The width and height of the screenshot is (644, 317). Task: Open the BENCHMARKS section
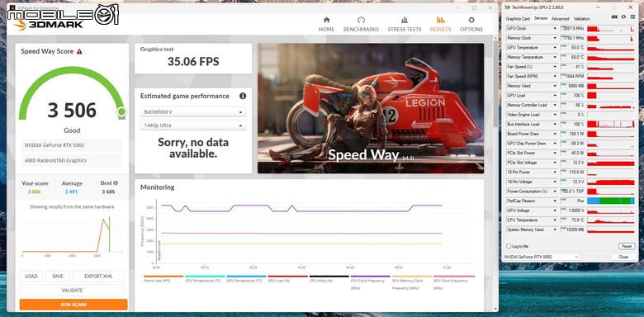click(x=361, y=24)
